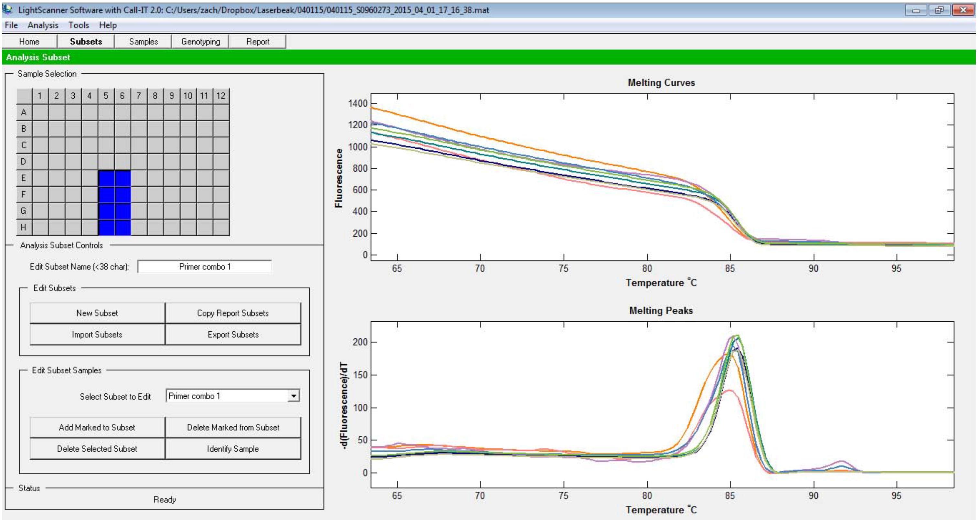Screen dimensions: 980x524
Task: Click the Analysis Subset green header
Action: point(488,57)
